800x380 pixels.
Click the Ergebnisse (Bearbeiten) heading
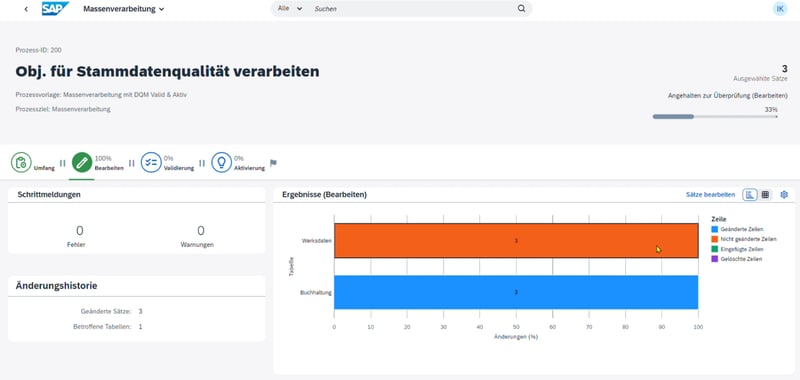324,194
